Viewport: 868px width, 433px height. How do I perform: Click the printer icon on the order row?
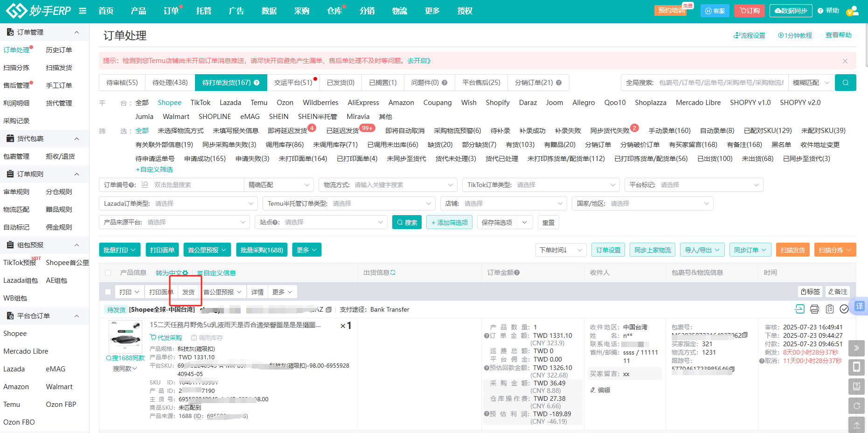click(x=814, y=309)
